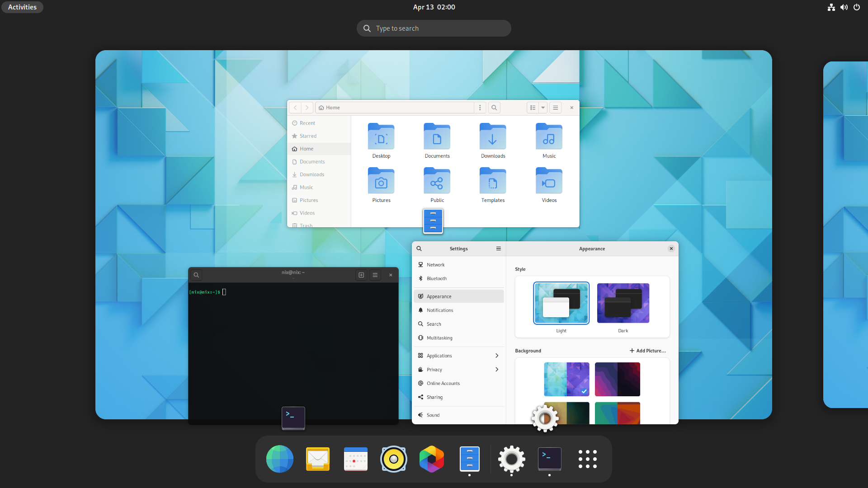Select Downloads in Files sidebar
The height and width of the screenshot is (488, 868).
pyautogui.click(x=311, y=174)
